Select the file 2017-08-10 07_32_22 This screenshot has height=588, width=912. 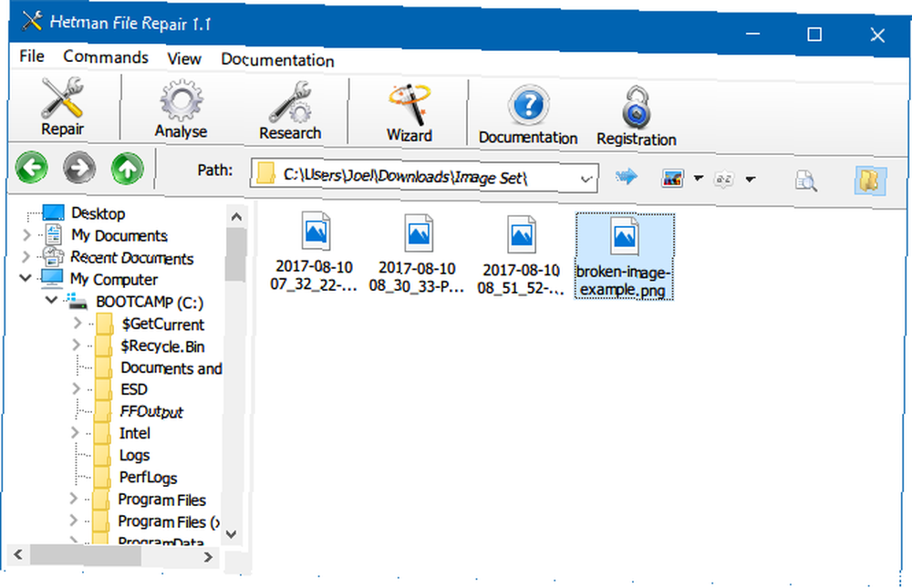(314, 252)
